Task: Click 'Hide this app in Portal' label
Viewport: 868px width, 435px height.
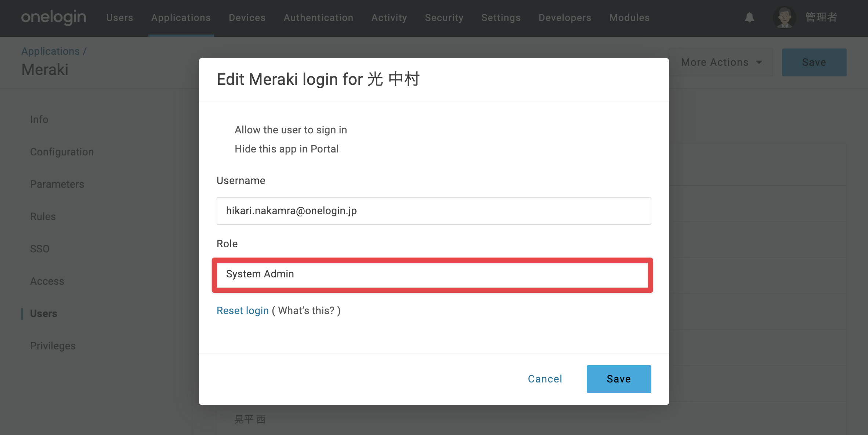Action: pyautogui.click(x=286, y=149)
